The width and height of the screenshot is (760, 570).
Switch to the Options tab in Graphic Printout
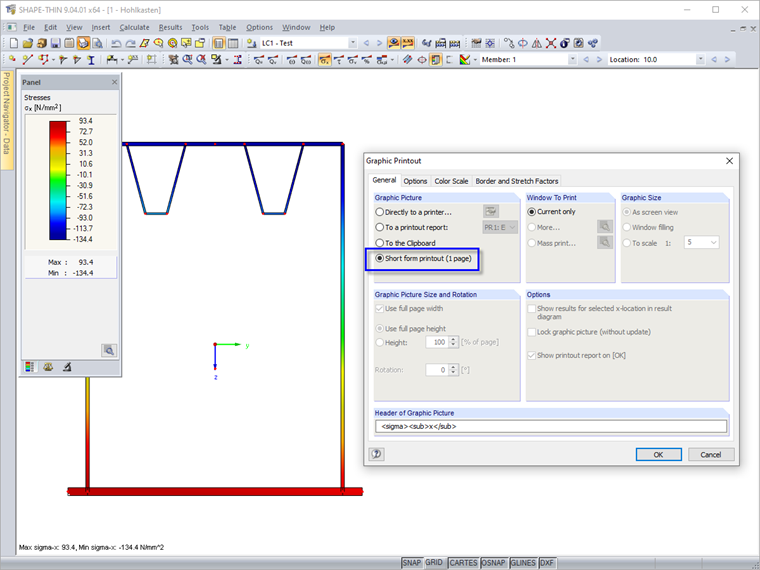click(x=415, y=181)
